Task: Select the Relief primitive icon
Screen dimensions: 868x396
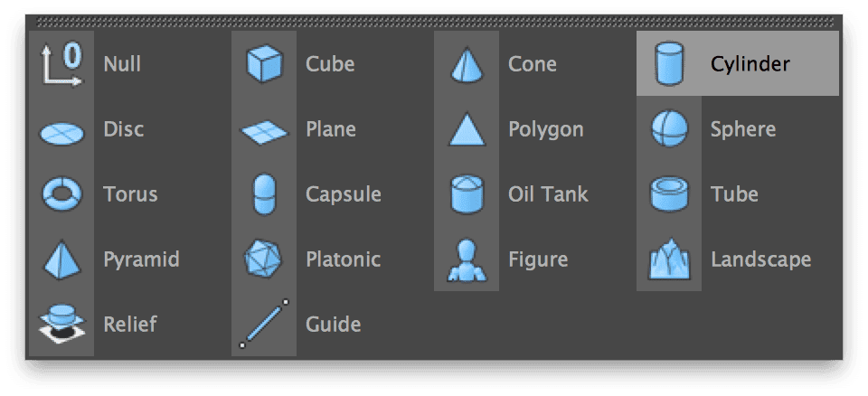Action: (61, 324)
